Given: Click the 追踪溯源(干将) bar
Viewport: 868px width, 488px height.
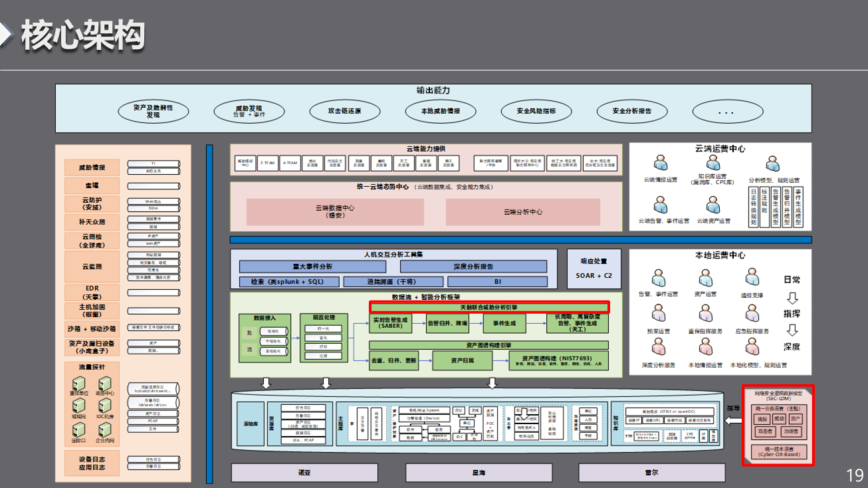Looking at the screenshot, I should click(x=393, y=282).
